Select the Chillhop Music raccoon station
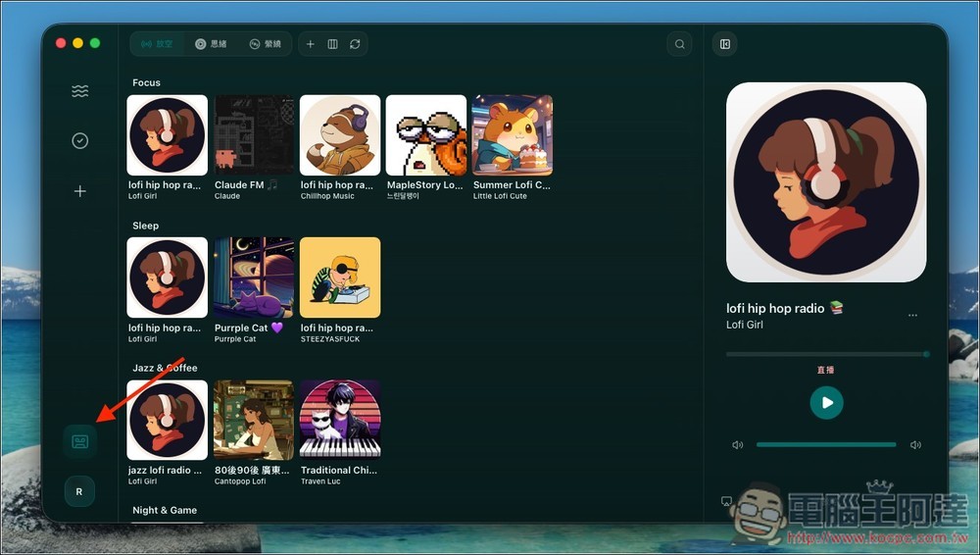This screenshot has width=980, height=555. (340, 135)
